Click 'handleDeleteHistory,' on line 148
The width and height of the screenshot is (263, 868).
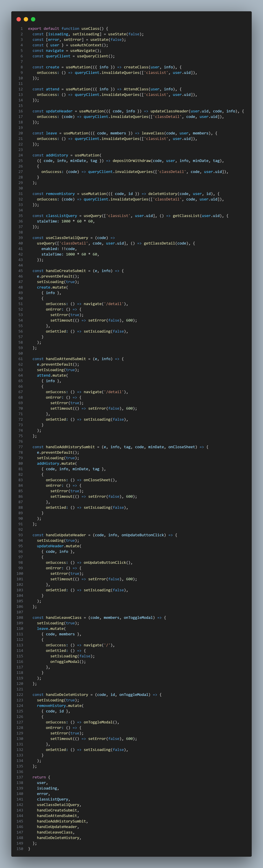pos(59,838)
